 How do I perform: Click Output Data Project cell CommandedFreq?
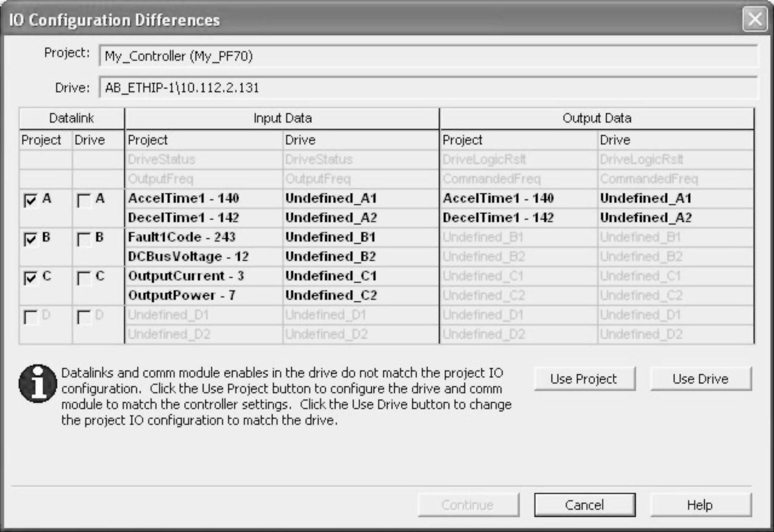tap(519, 179)
